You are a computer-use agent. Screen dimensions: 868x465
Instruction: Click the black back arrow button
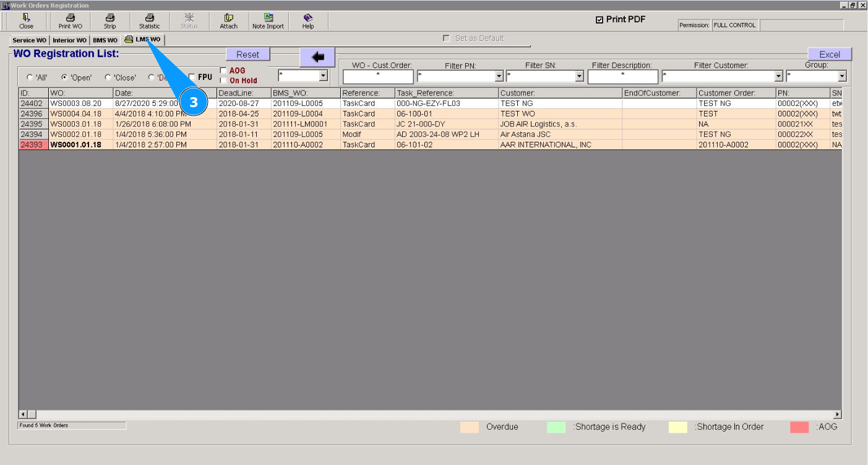pyautogui.click(x=317, y=57)
